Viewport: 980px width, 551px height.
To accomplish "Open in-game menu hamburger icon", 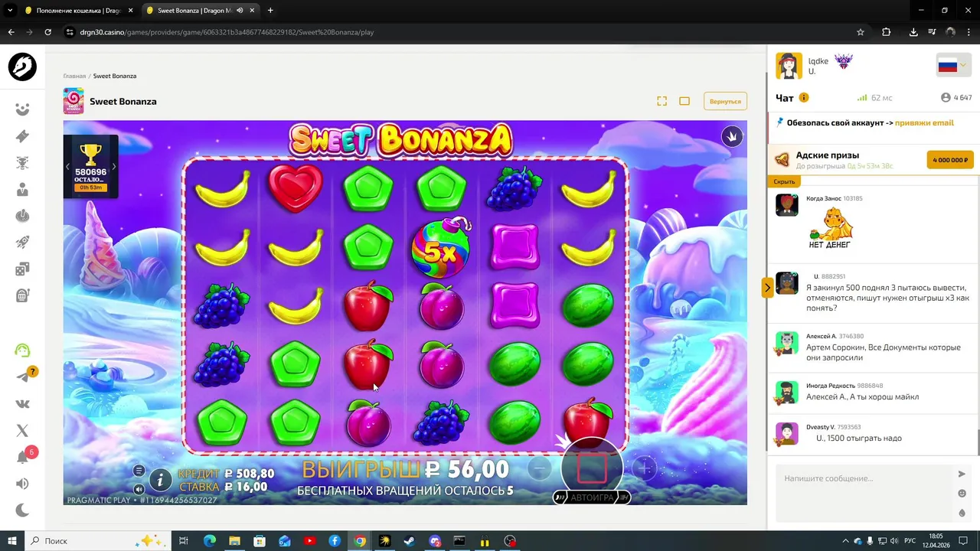I will (139, 471).
